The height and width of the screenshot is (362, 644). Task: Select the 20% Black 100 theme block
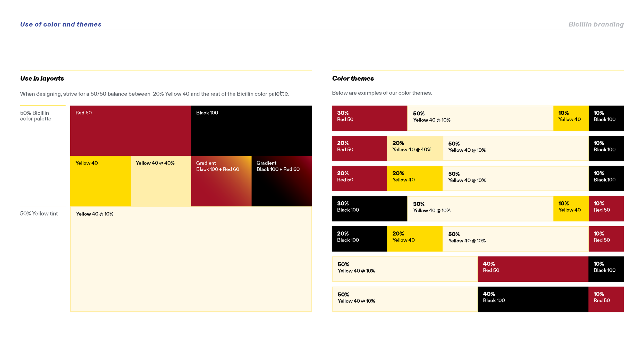pos(359,239)
